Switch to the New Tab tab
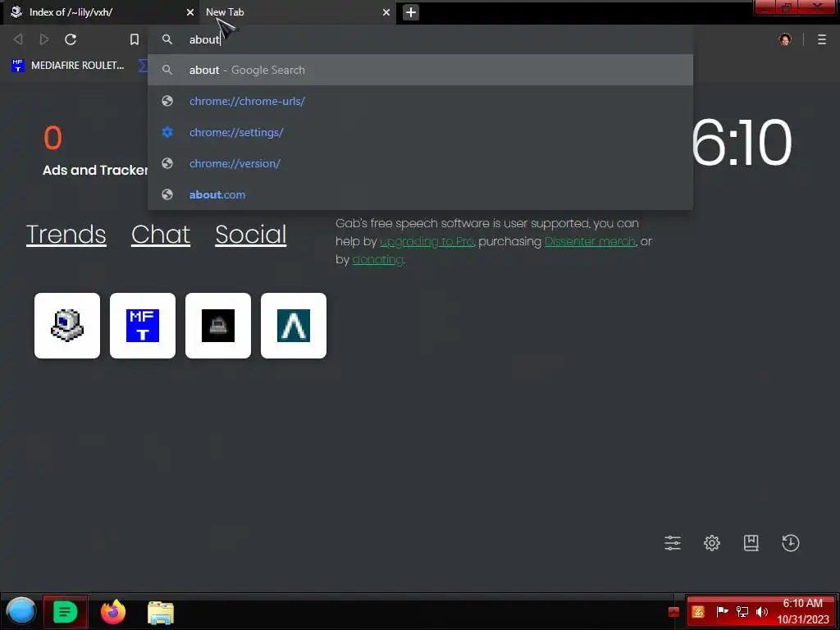Viewport: 840px width, 630px height. click(297, 12)
